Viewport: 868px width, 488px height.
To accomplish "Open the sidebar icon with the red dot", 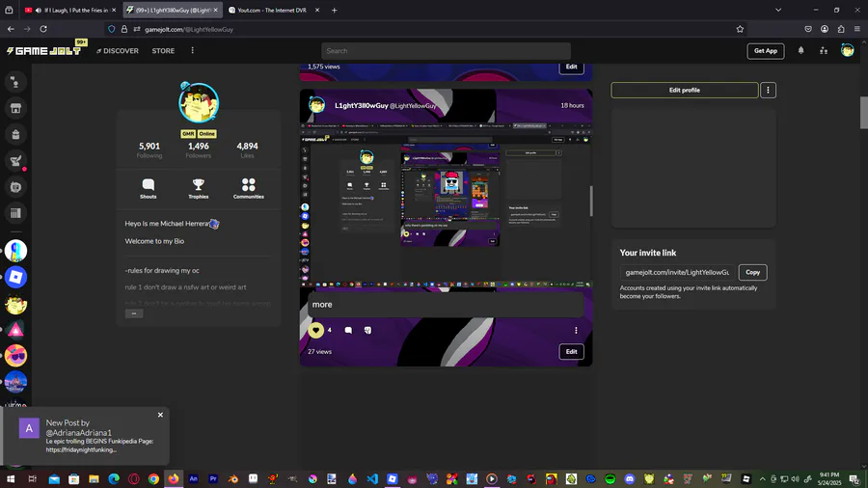I will (x=15, y=161).
